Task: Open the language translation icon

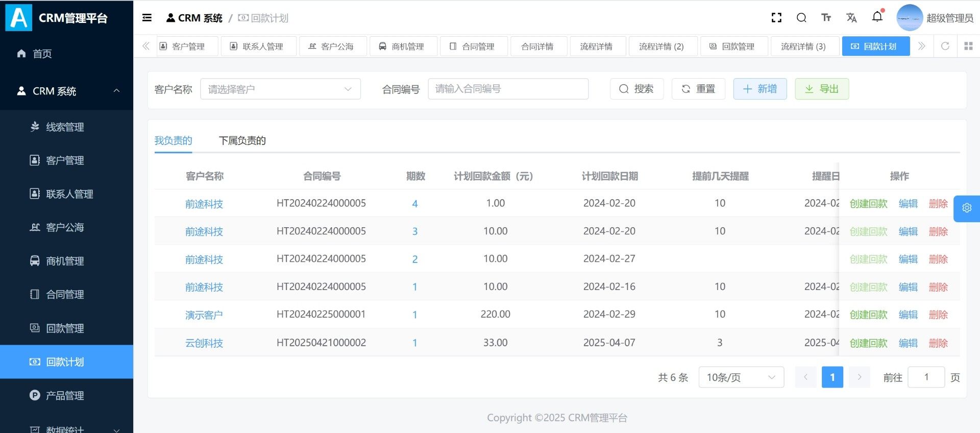Action: [x=851, y=18]
